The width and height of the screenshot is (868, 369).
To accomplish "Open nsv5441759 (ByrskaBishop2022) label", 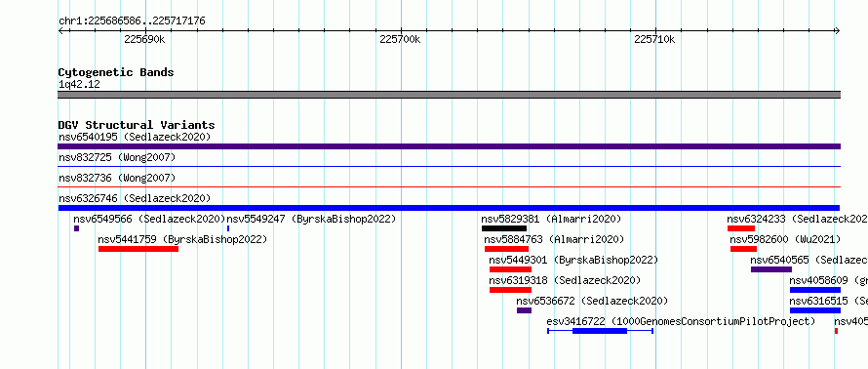I will [x=182, y=239].
